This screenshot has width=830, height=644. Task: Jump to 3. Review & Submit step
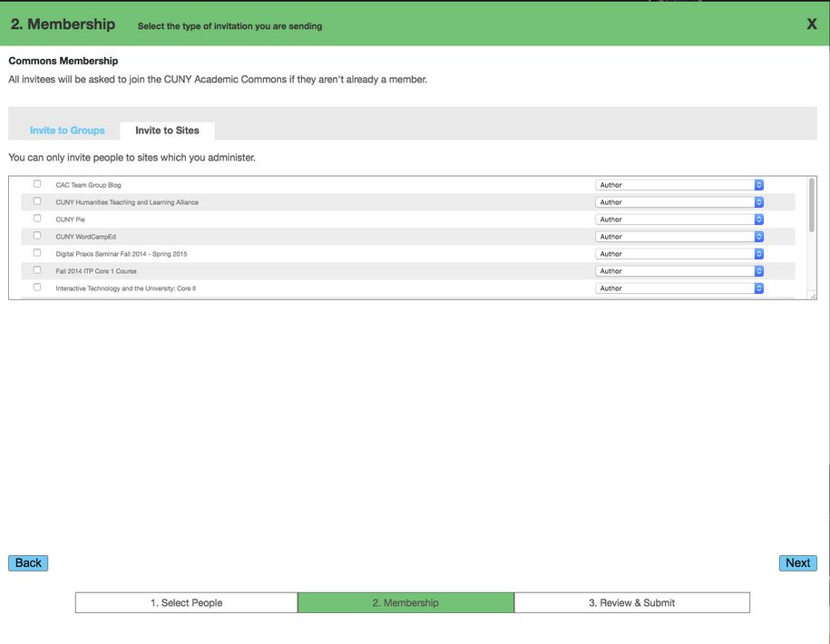[632, 602]
